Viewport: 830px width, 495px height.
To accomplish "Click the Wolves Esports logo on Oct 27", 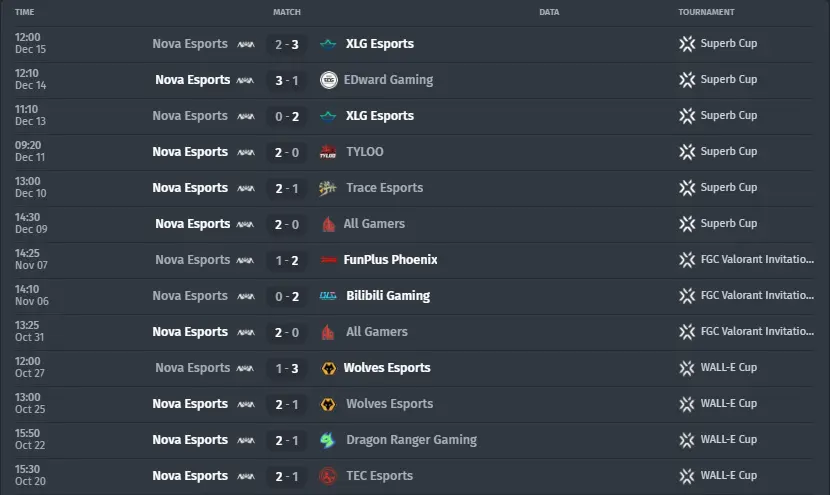I will (328, 368).
